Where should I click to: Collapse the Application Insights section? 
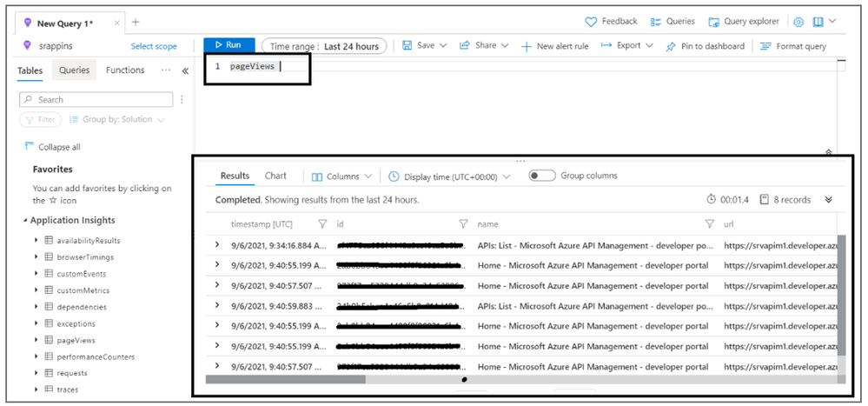[25, 221]
